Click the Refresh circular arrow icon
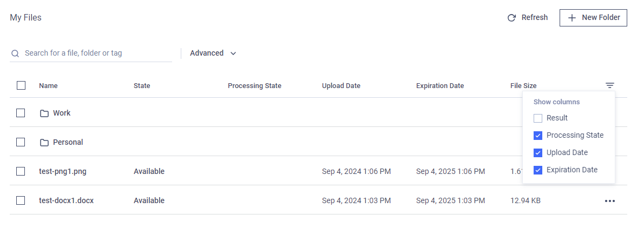This screenshot has height=235, width=644. [511, 18]
